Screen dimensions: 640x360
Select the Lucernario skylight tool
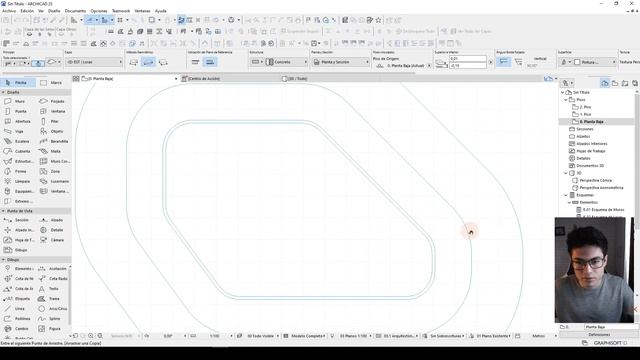click(53, 181)
